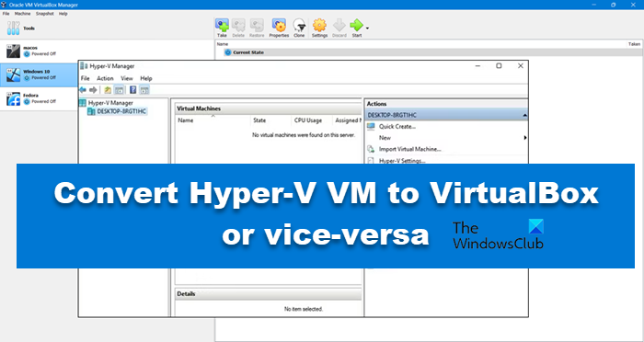The image size is (644, 342).
Task: Click the Delete snapshot icon in VirtualBox
Action: click(238, 28)
